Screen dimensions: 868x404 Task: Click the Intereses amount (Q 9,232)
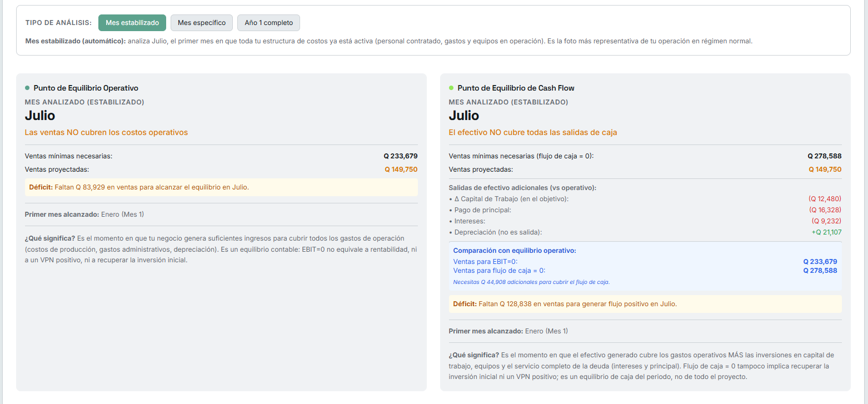click(827, 221)
